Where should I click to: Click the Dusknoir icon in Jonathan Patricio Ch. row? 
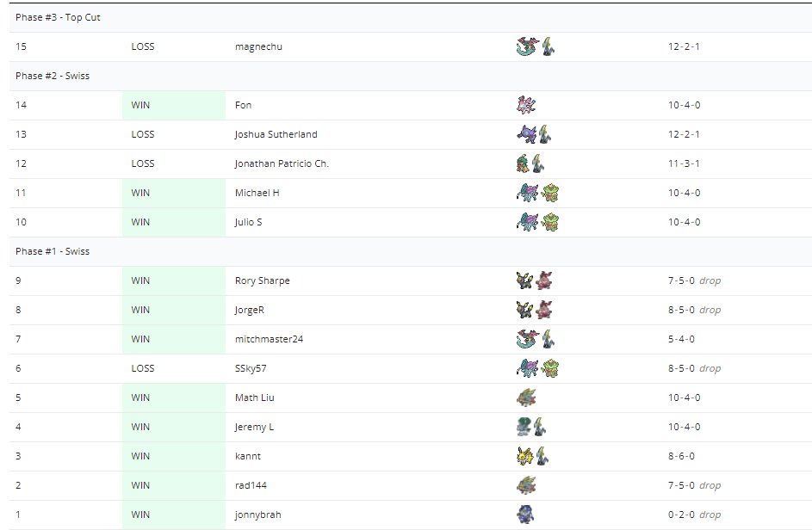tap(538, 163)
